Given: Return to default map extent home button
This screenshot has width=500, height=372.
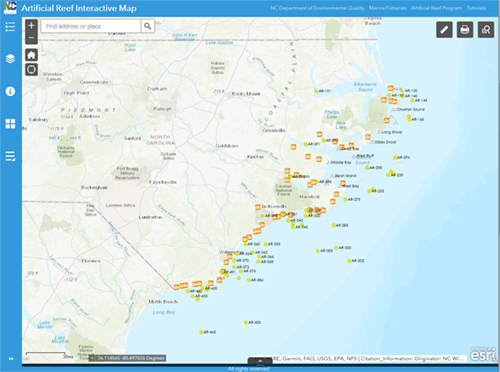Looking at the screenshot, I should (31, 55).
